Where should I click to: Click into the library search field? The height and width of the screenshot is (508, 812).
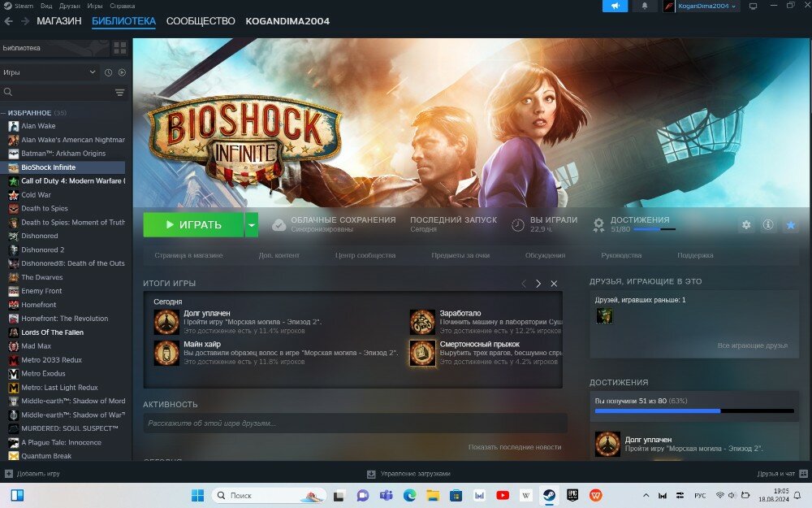click(x=57, y=93)
